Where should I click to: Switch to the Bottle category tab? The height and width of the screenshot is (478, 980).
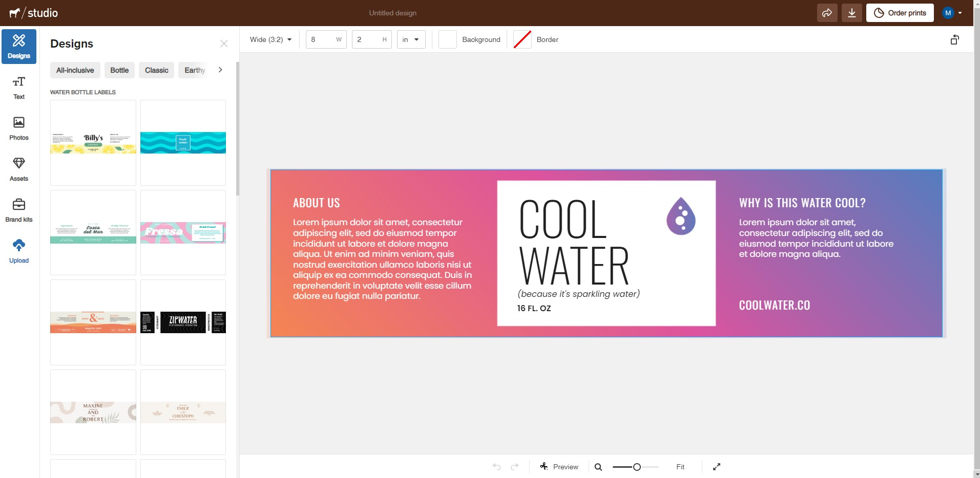pyautogui.click(x=119, y=70)
